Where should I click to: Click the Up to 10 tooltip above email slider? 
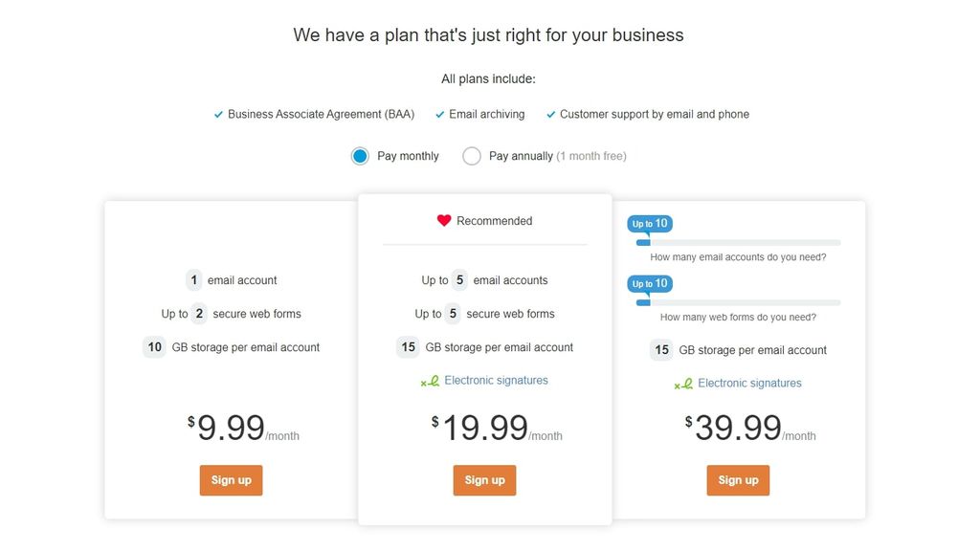pos(650,223)
